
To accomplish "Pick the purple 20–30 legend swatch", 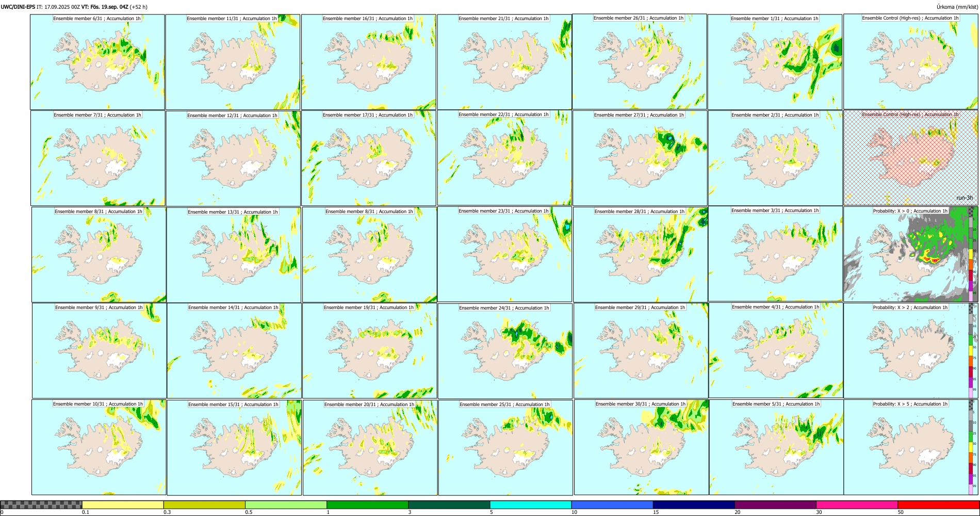I will 775,505.
